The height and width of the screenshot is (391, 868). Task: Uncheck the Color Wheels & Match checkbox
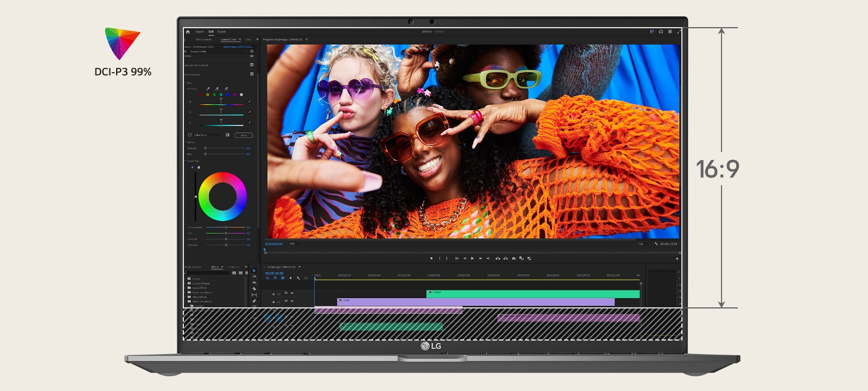[x=252, y=65]
